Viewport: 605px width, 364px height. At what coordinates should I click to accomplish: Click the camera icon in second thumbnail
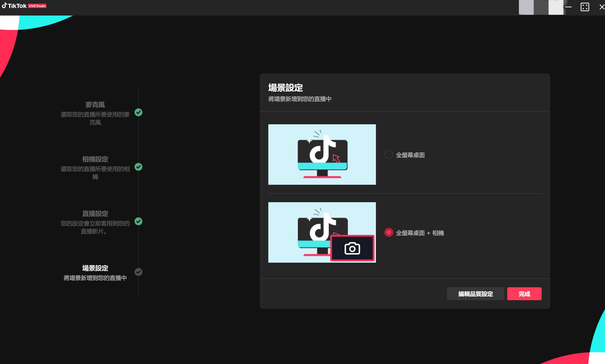pos(352,248)
